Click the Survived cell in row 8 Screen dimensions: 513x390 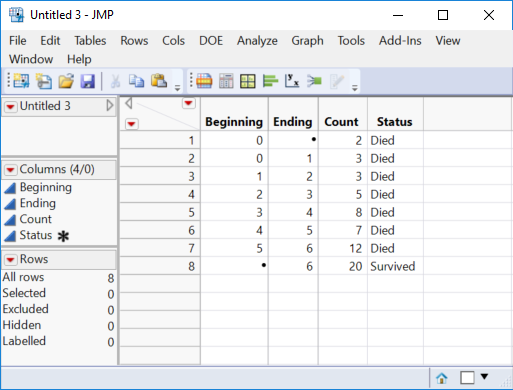pos(393,266)
